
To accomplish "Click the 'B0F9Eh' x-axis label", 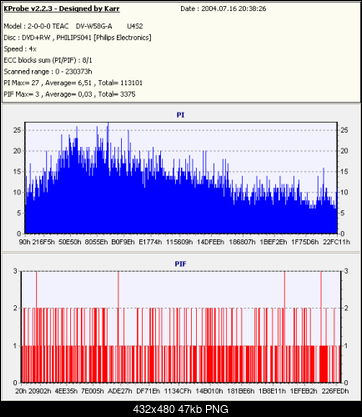I will tap(123, 242).
